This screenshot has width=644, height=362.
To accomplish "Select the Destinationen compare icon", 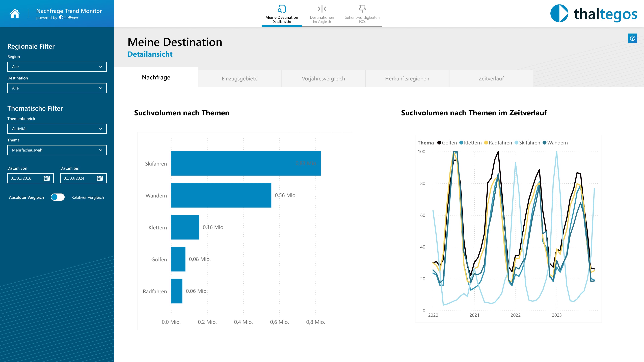I will point(322,9).
